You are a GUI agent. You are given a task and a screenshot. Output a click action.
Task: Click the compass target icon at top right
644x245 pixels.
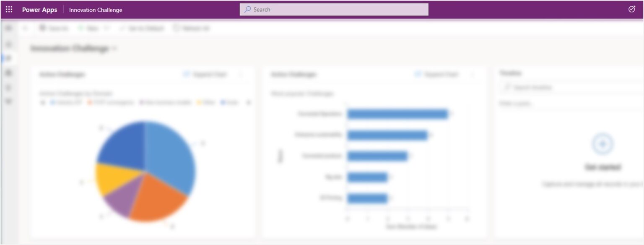(x=633, y=9)
